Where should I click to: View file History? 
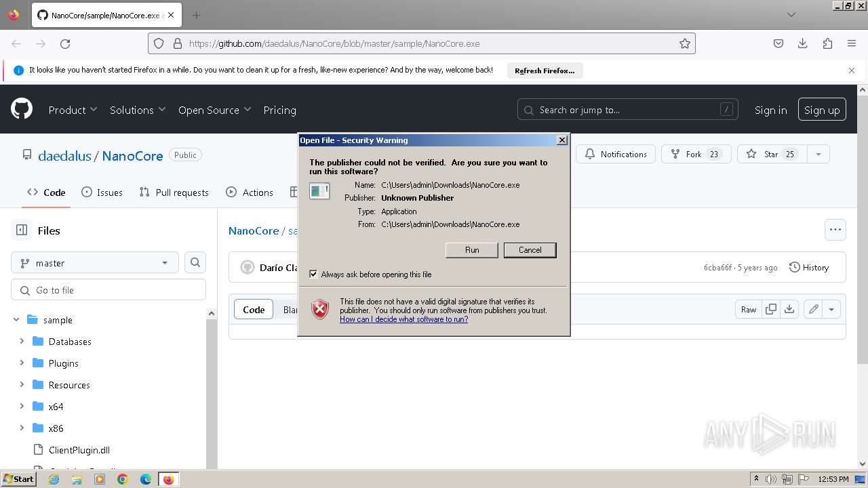point(809,268)
